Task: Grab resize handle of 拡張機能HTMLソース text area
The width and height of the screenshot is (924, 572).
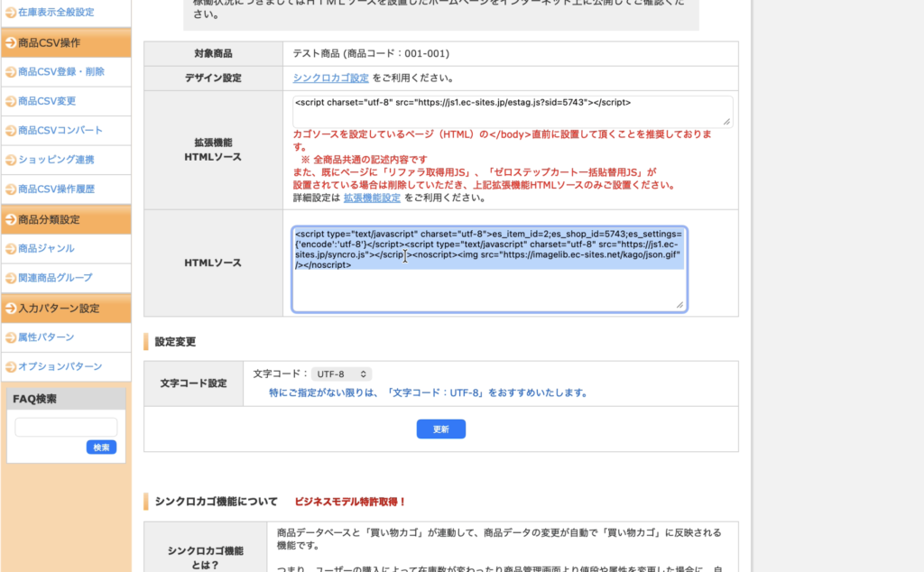Action: coord(726,122)
